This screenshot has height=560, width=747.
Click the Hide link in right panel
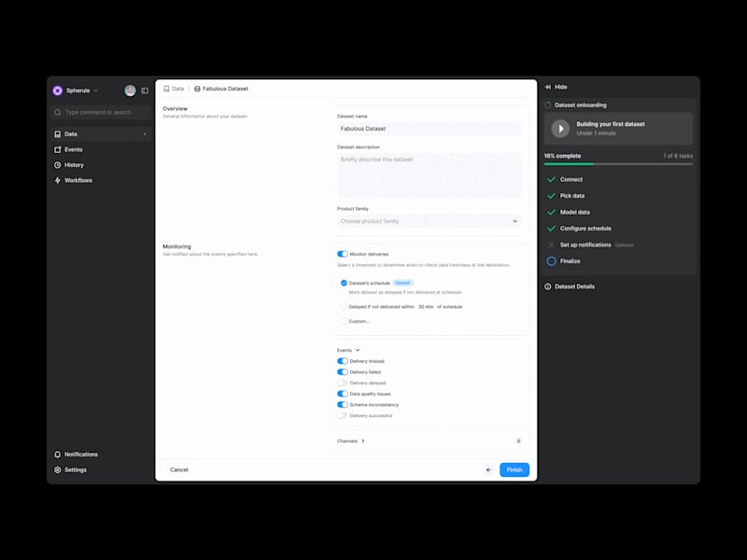tap(561, 87)
